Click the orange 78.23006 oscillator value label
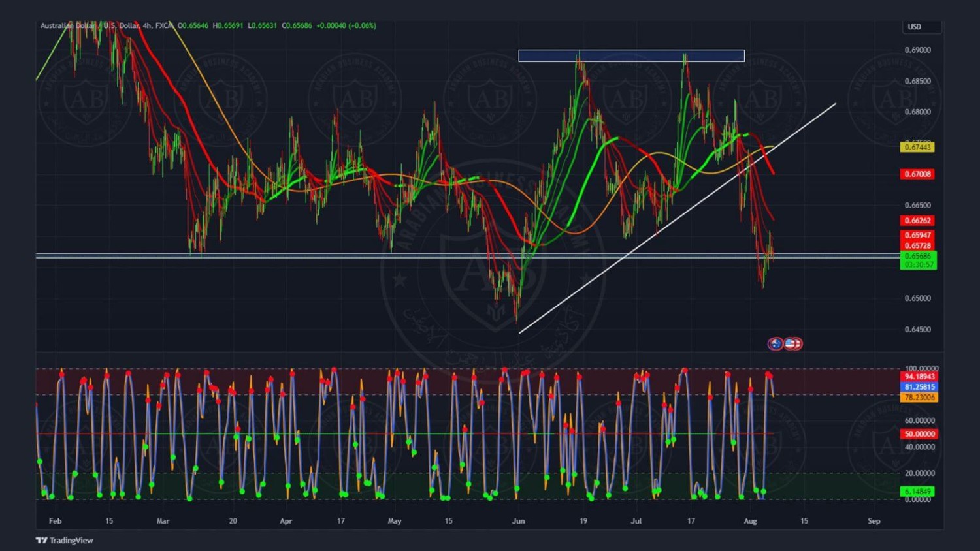This screenshot has height=551, width=980. coord(919,398)
